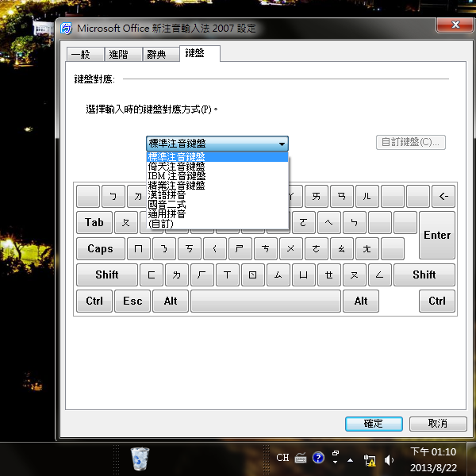Click the ㄕ key on the keyboard preview
Viewport: 476px width, 476px height.
coord(240,248)
